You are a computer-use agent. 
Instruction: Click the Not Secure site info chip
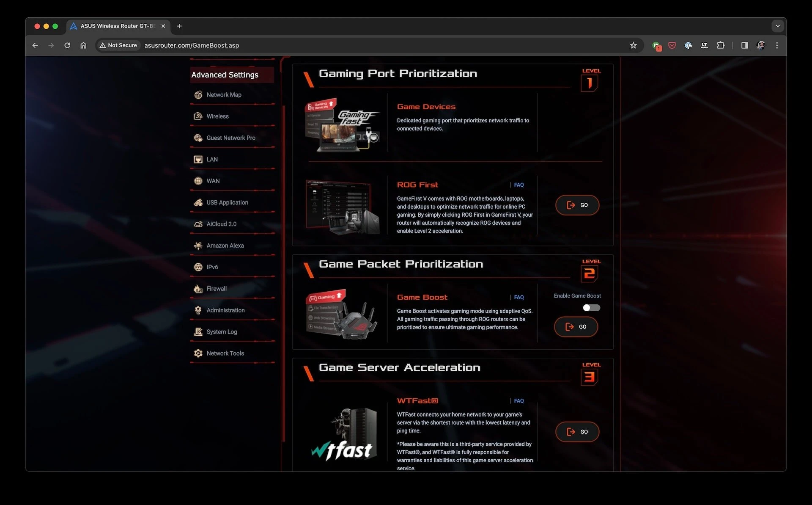point(118,45)
